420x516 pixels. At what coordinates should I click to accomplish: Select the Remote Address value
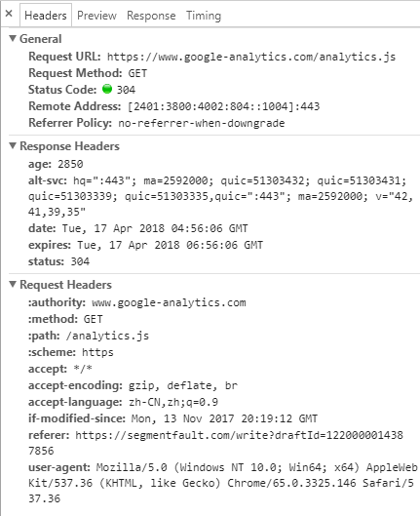click(x=224, y=106)
